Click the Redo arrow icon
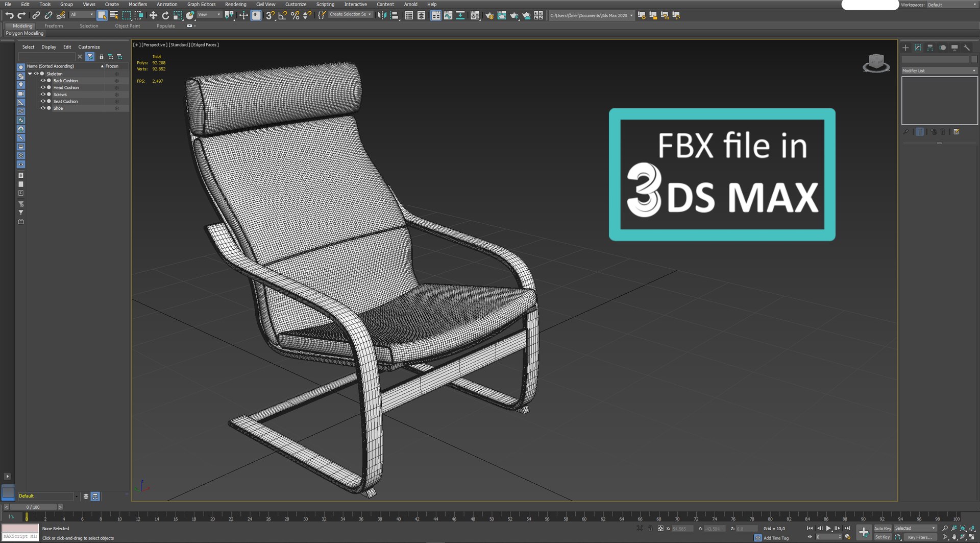980x543 pixels. tap(21, 15)
